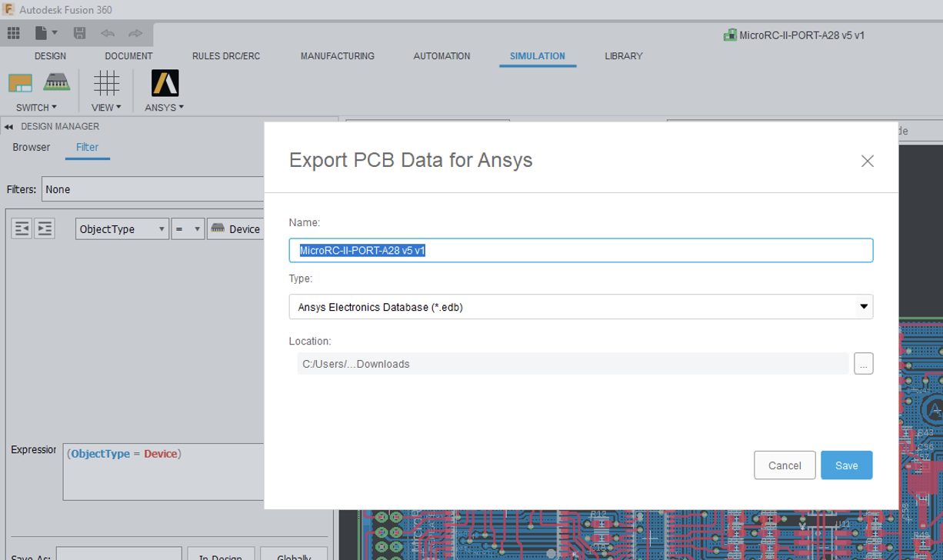Click the Save disk icon

[79, 34]
